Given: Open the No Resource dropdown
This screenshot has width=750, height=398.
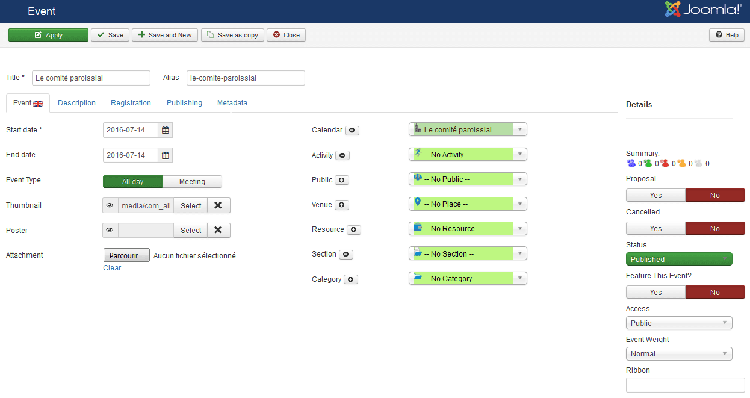Looking at the screenshot, I should 468,229.
